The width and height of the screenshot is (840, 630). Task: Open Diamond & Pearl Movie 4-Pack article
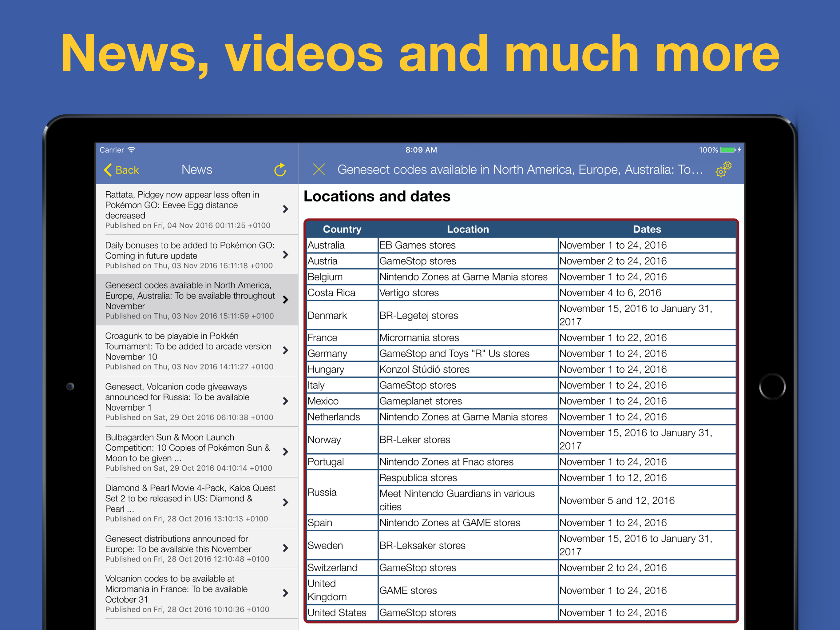pos(197,503)
